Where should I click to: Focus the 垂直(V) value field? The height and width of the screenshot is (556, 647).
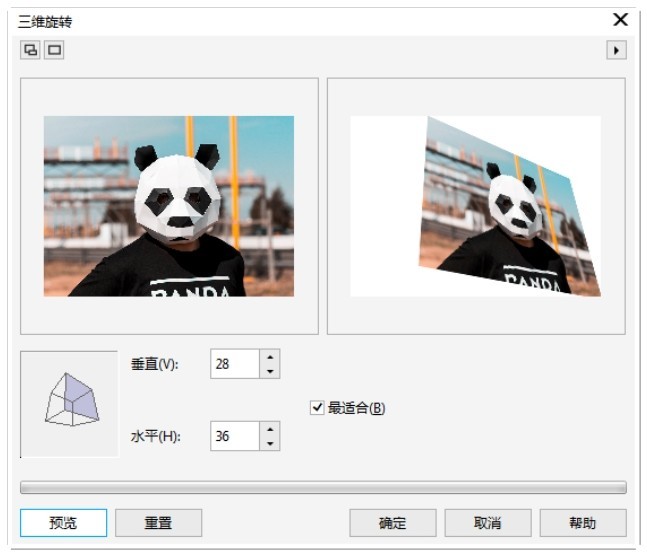click(x=235, y=364)
